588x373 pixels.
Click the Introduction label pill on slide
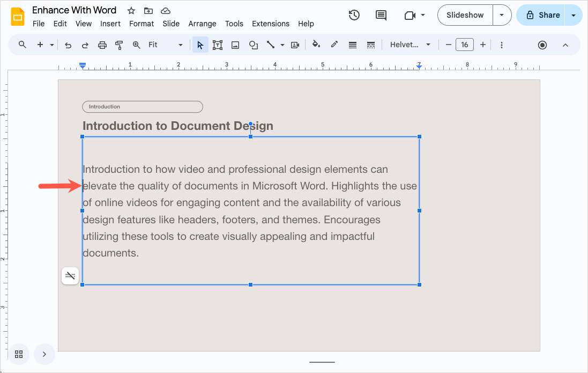click(x=143, y=107)
